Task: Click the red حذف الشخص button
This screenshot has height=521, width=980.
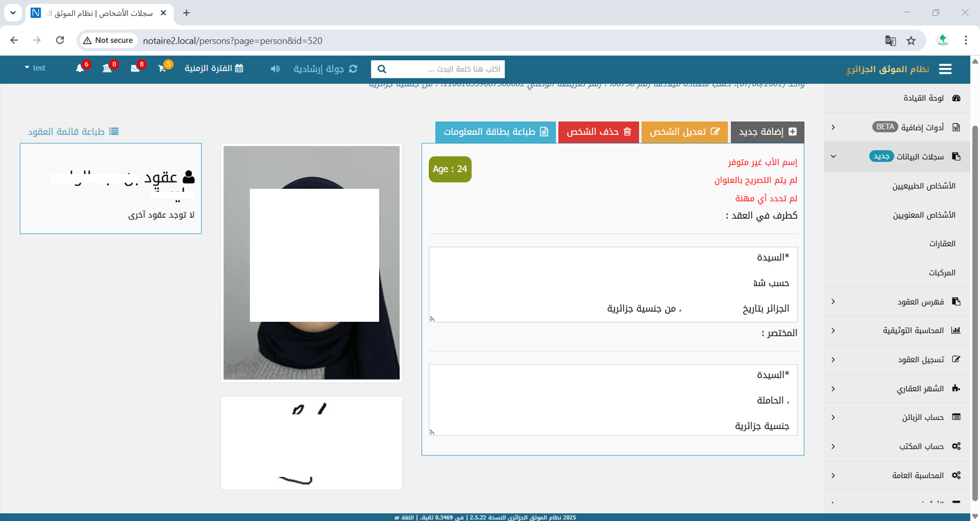Action: tap(598, 132)
